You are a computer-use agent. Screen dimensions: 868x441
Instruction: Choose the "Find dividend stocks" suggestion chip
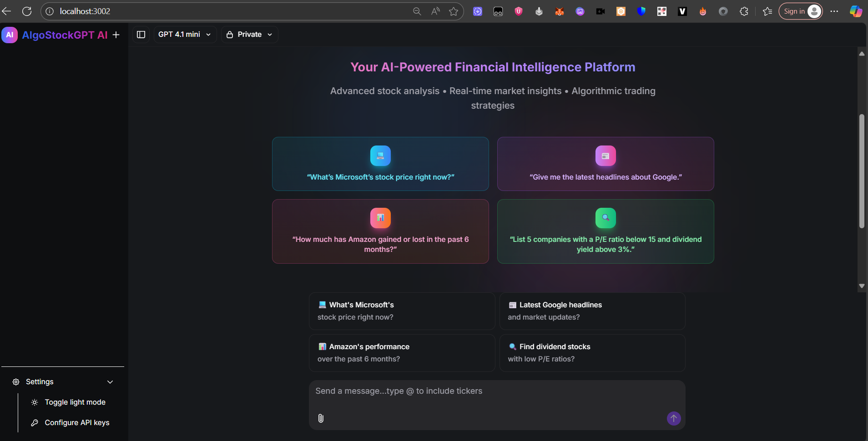(x=592, y=353)
